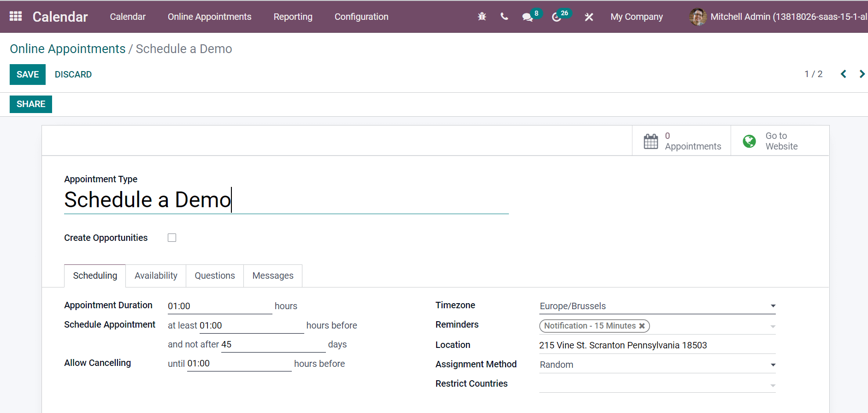The height and width of the screenshot is (413, 868).
Task: Remove the Notification - 15 Minutes tag
Action: [x=642, y=326]
